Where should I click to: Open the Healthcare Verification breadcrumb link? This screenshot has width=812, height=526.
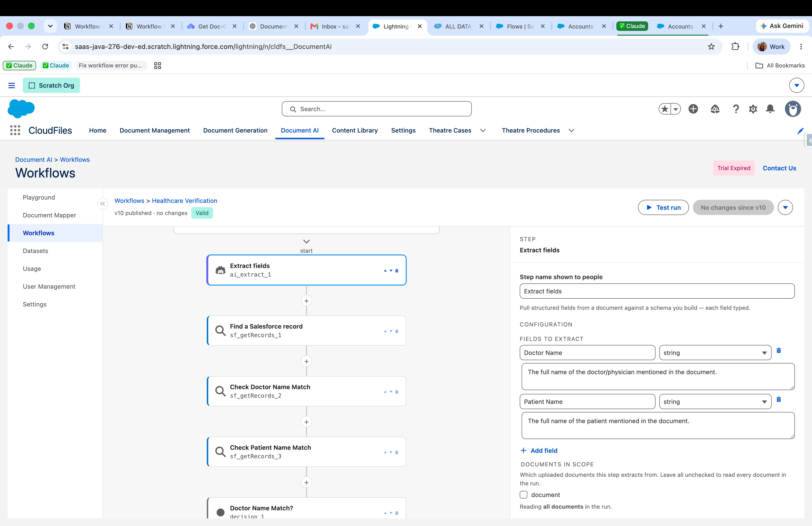[184, 201]
